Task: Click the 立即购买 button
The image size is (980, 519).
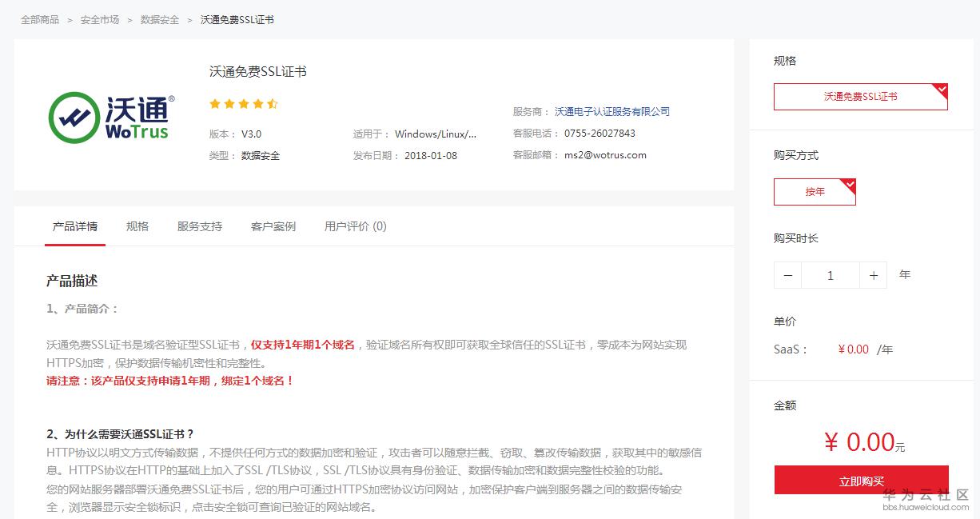Action: click(x=860, y=478)
